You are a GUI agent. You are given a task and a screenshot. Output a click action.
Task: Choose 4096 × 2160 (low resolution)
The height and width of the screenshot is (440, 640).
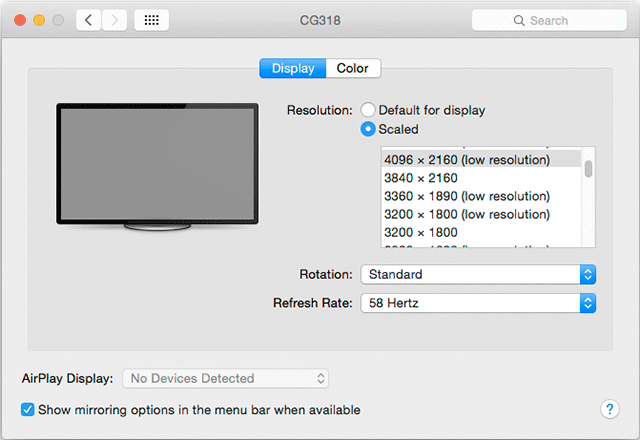click(481, 160)
